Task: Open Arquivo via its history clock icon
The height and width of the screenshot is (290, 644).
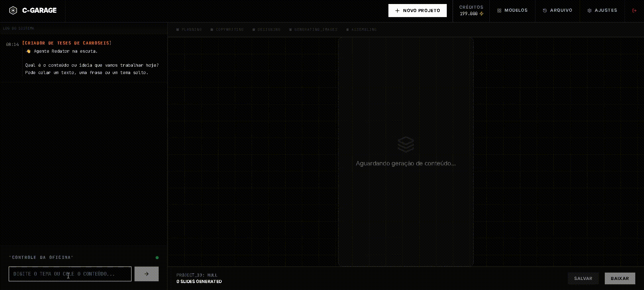Action: [x=545, y=11]
